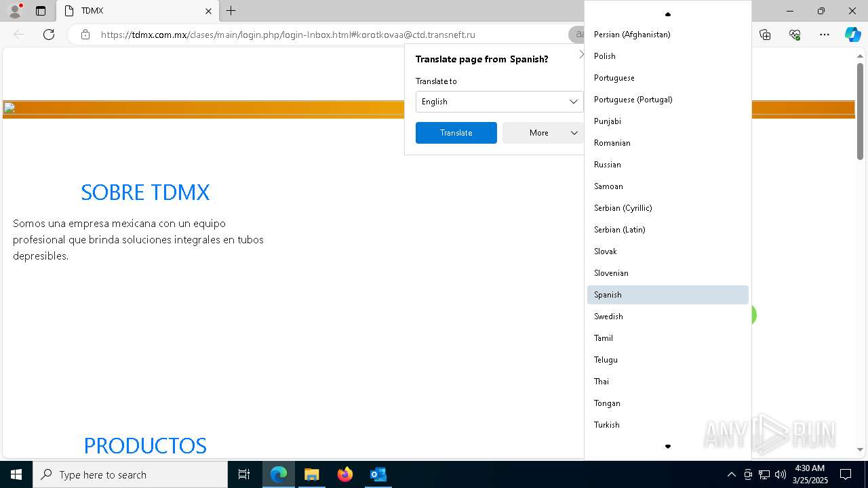Select Polish from language list
The image size is (868, 488).
click(668, 56)
